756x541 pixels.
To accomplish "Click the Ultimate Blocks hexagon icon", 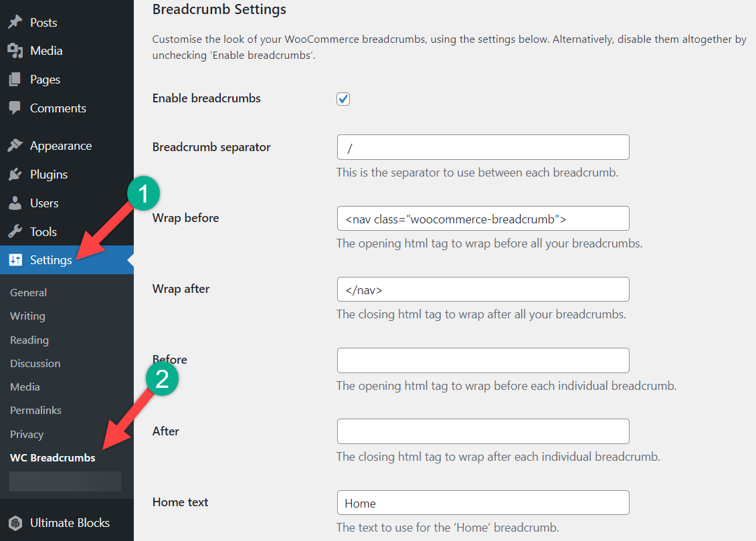I will pyautogui.click(x=15, y=523).
